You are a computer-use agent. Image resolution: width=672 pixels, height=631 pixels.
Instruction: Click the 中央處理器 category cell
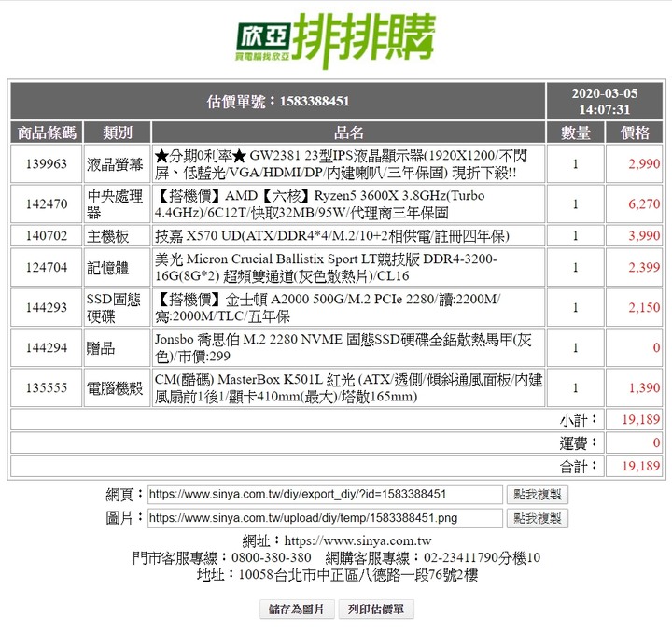tap(115, 204)
